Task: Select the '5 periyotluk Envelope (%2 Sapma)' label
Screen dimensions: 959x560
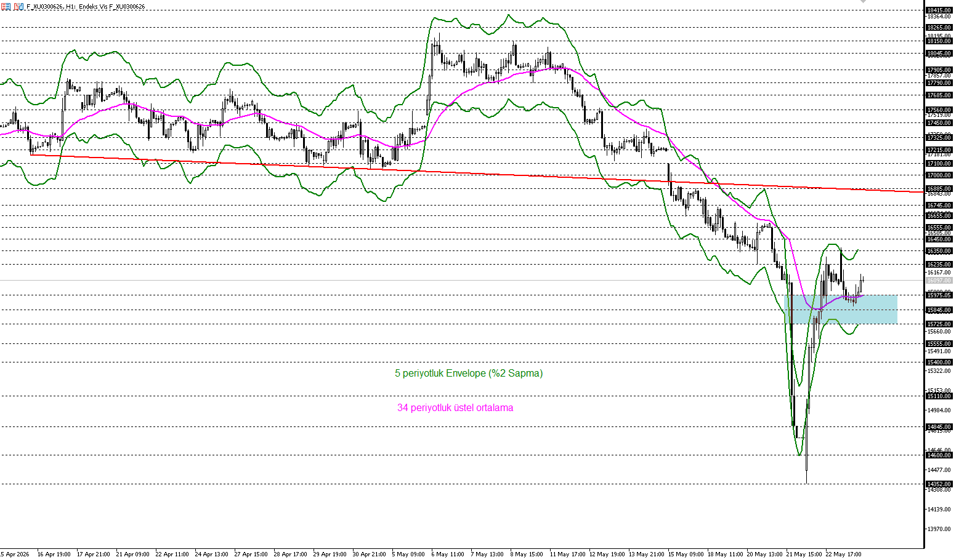Action: tap(469, 374)
